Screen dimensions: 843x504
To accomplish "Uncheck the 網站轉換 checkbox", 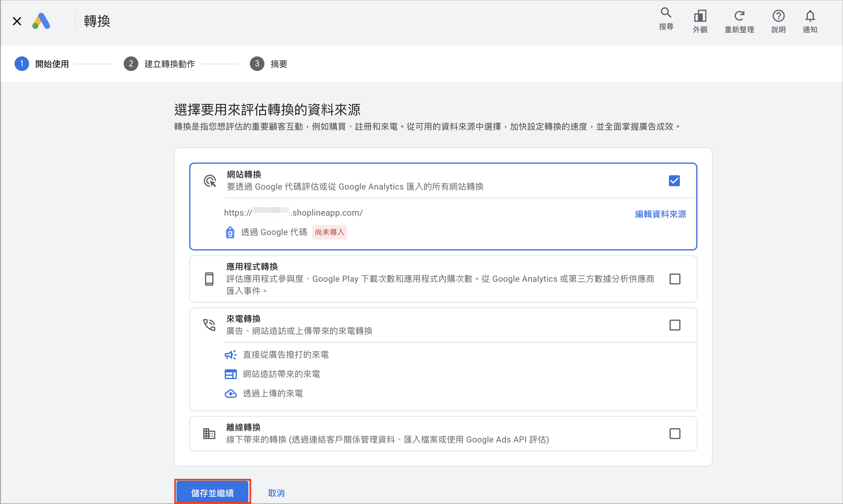I will (674, 181).
